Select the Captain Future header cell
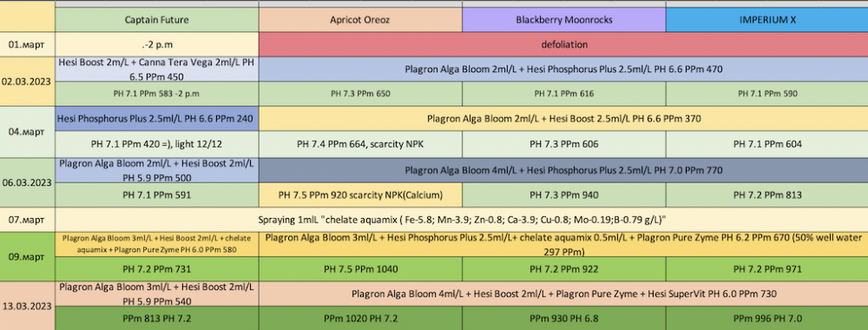868x330 pixels. click(156, 21)
